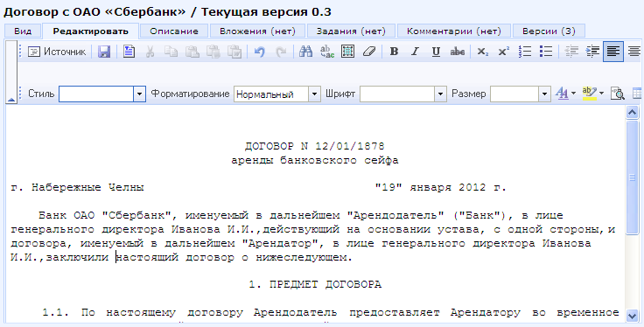Insert a bulleted list
644x327 pixels.
pyautogui.click(x=546, y=52)
